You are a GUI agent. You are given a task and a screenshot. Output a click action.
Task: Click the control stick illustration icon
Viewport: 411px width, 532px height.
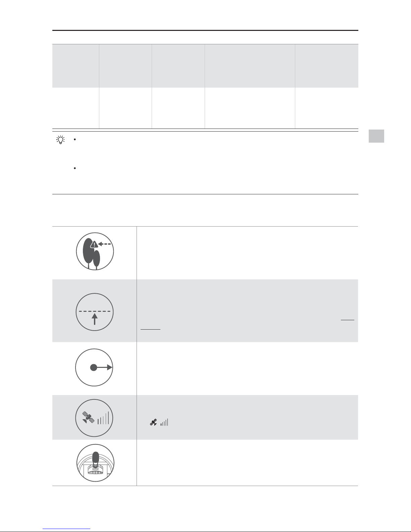pos(95,464)
